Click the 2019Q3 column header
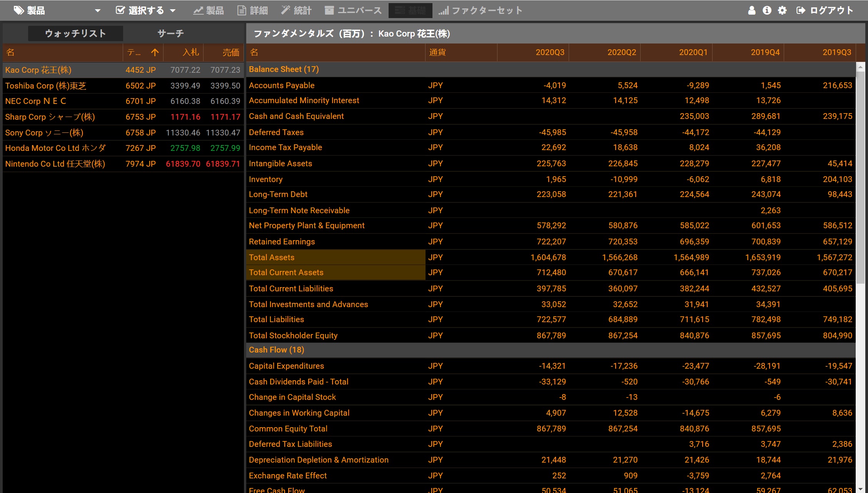The image size is (868, 493). coord(820,52)
